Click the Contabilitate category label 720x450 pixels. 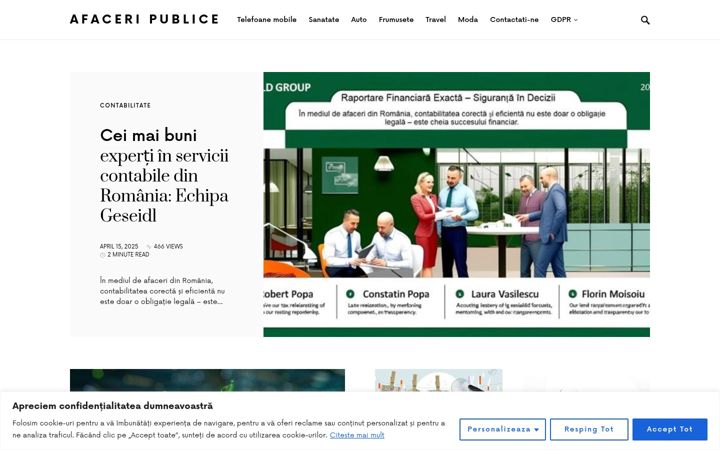(125, 105)
